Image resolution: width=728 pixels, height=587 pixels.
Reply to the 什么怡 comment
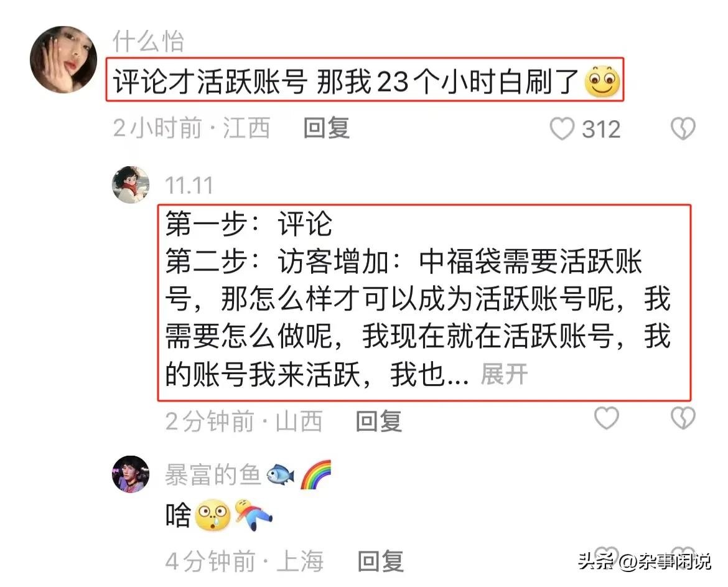coord(327,128)
